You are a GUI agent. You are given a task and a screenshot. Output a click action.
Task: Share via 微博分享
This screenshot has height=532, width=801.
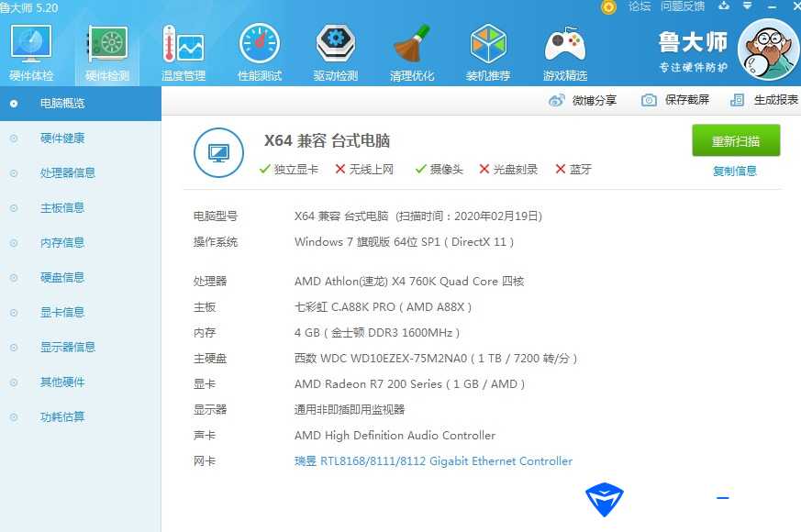583,100
